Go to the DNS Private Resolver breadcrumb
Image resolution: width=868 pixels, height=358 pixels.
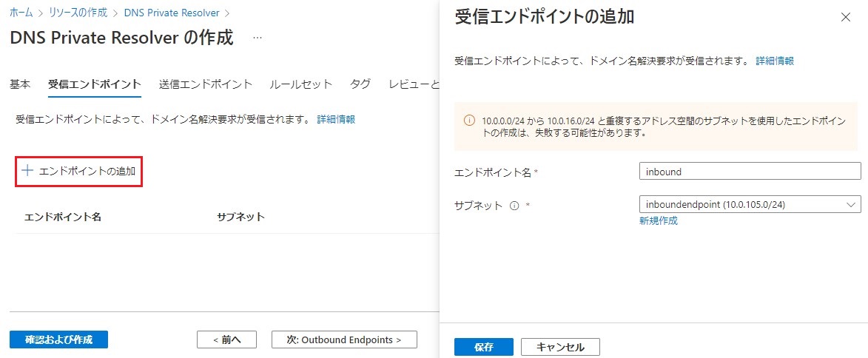(172, 12)
